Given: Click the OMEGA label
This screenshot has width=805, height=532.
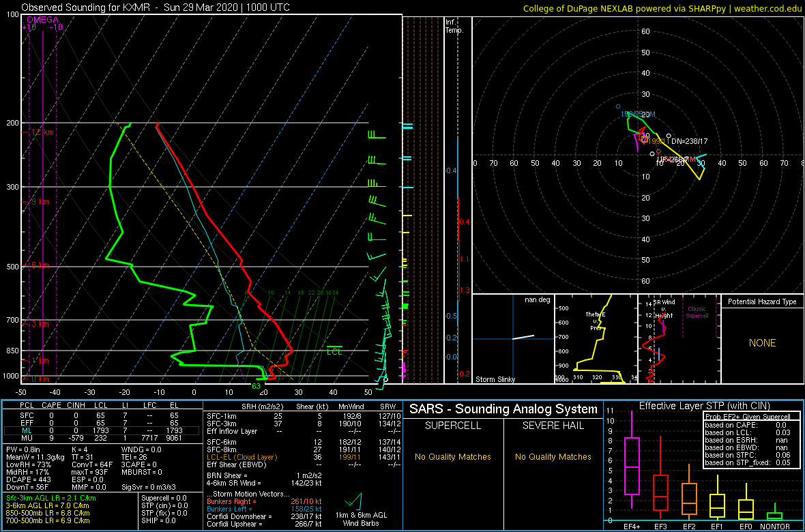Looking at the screenshot, I should tap(42, 20).
